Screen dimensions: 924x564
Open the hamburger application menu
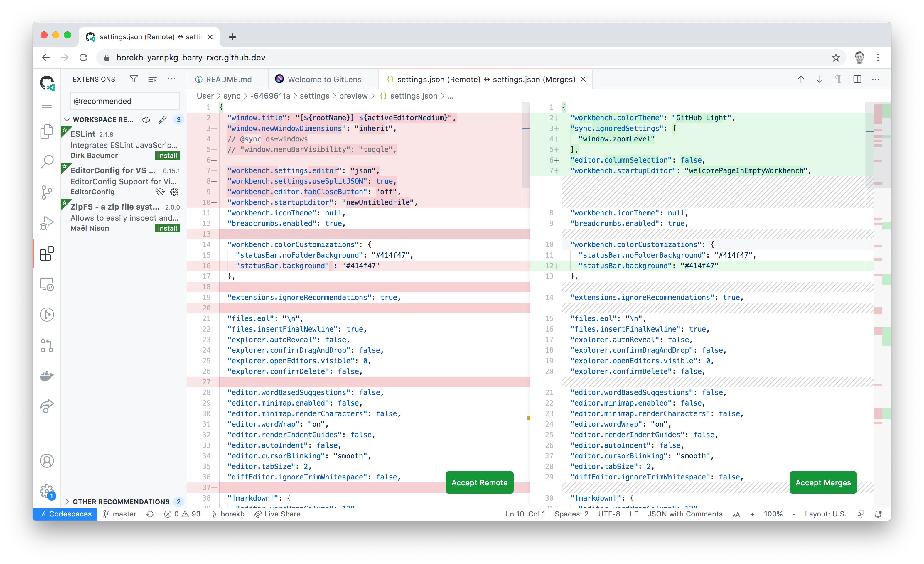pyautogui.click(x=47, y=108)
